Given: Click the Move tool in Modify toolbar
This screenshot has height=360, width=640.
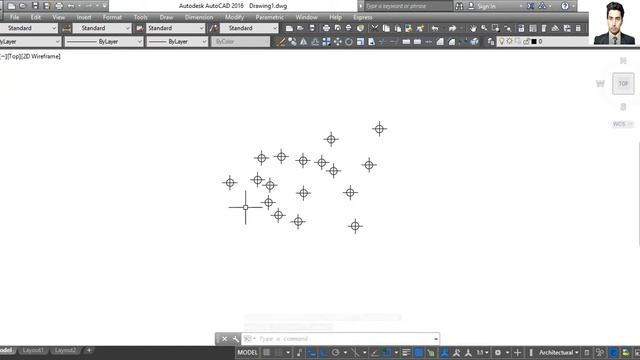Looking at the screenshot, I should pos(338,42).
